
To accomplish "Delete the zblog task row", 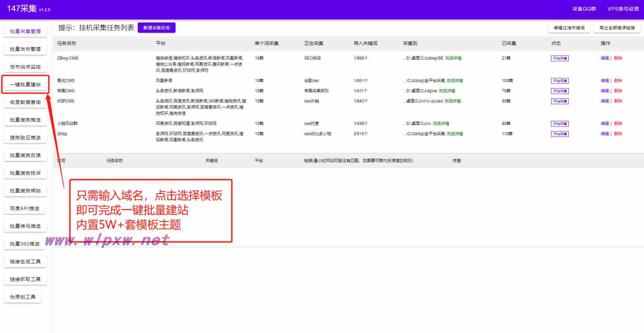I will click(x=618, y=134).
